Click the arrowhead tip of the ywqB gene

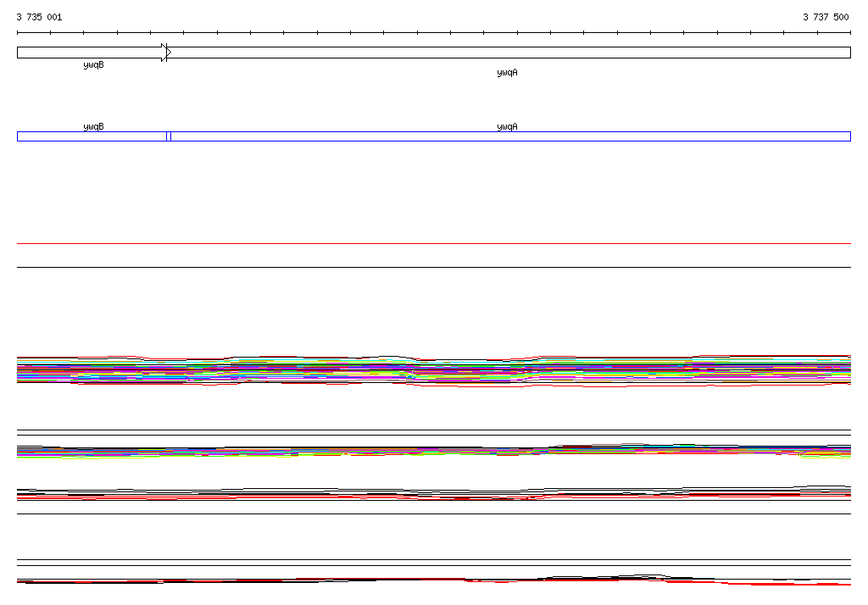pyautogui.click(x=169, y=53)
